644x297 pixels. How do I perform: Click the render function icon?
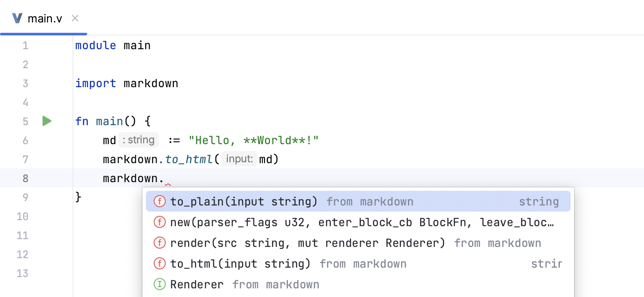160,243
